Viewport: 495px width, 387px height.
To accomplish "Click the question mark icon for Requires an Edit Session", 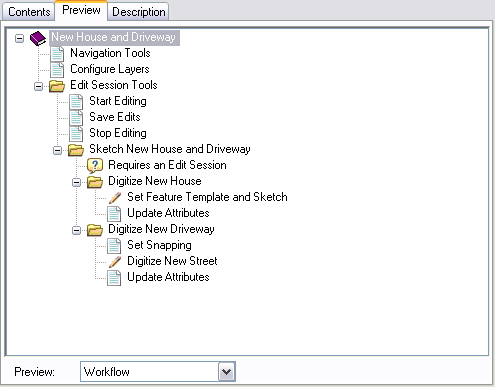I will pos(95,165).
